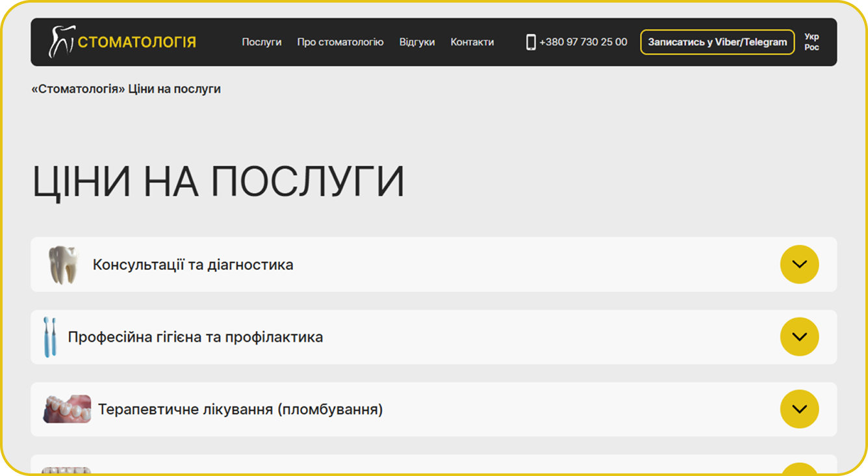This screenshot has width=868, height=476.
Task: Expand the Консультації та діагностика section chevron
Action: (799, 265)
